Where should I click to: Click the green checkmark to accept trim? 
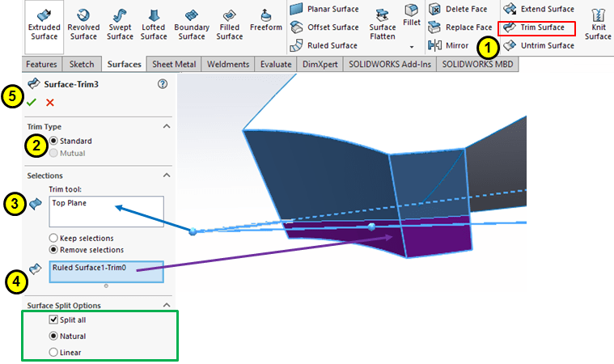[x=32, y=103]
